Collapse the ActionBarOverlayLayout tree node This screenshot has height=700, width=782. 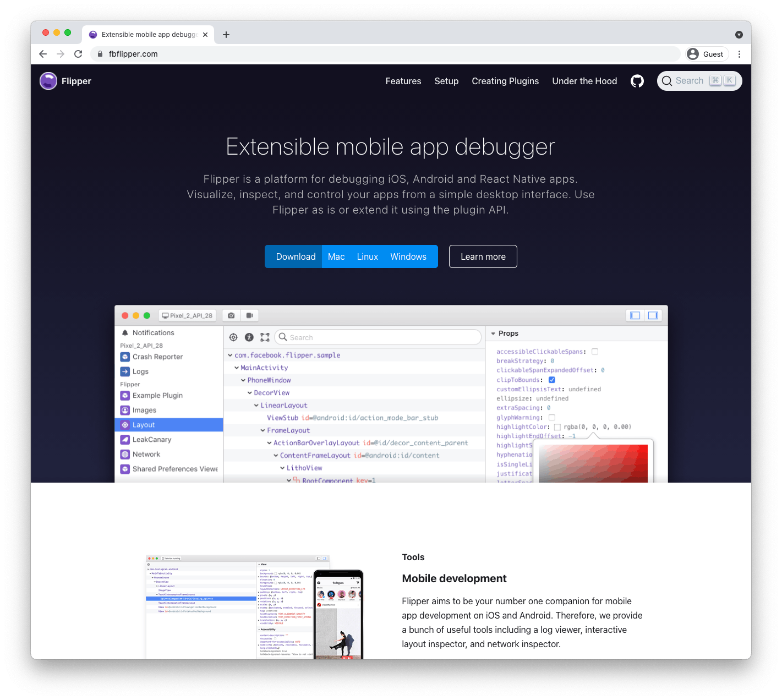click(270, 443)
